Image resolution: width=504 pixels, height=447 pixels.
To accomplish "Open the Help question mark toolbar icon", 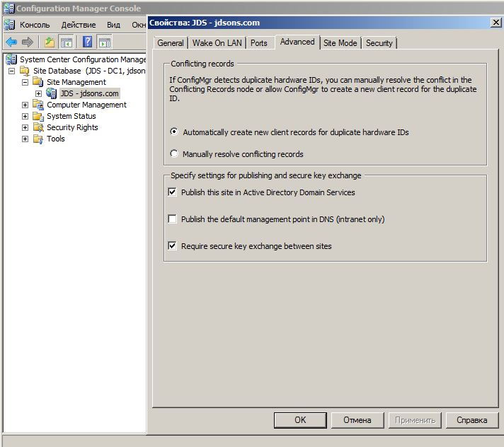I will point(88,42).
